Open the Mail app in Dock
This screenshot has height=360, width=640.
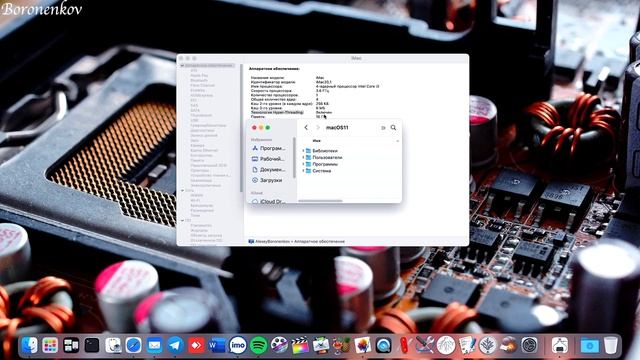click(154, 346)
